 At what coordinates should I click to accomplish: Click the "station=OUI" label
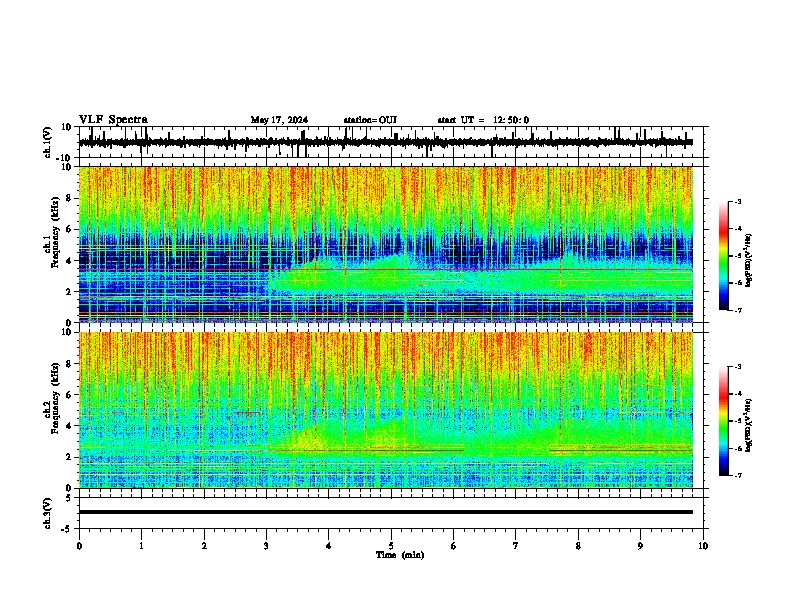(x=370, y=120)
